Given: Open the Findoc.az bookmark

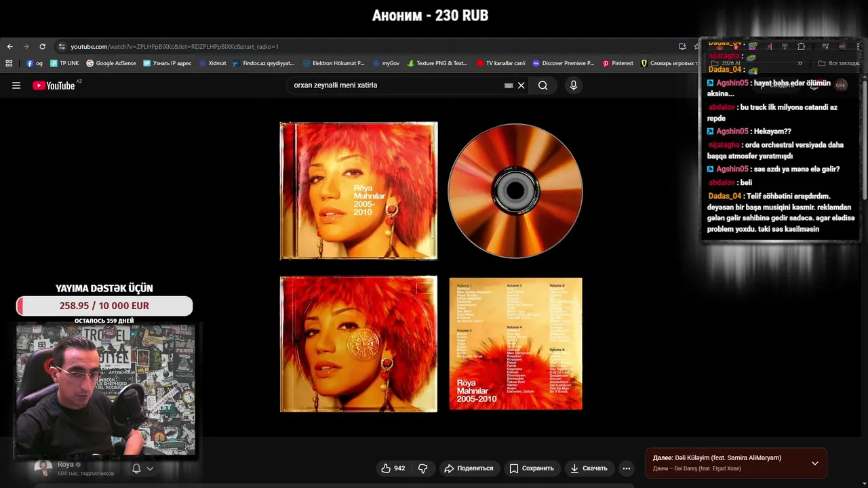Looking at the screenshot, I should pos(264,63).
